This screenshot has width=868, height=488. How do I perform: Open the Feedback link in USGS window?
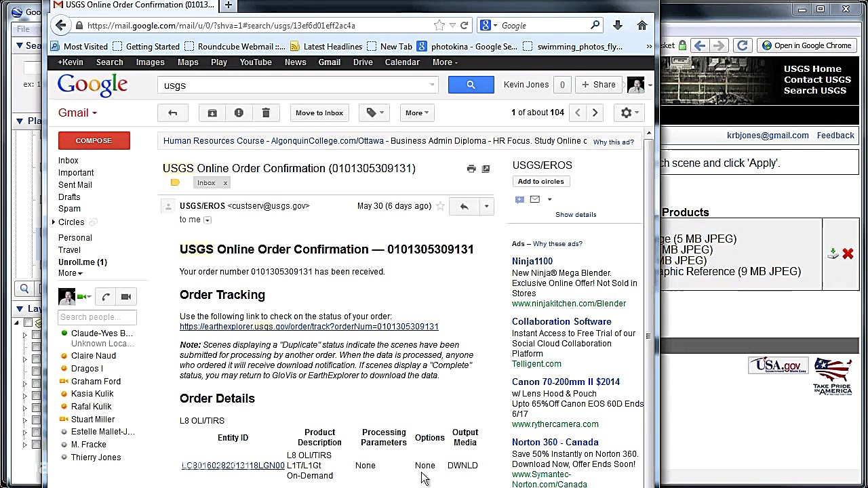click(835, 136)
